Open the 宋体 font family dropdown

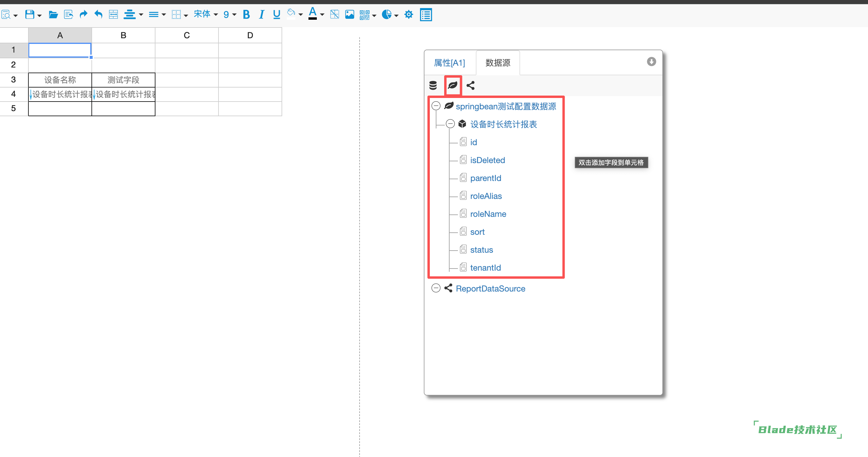click(206, 14)
